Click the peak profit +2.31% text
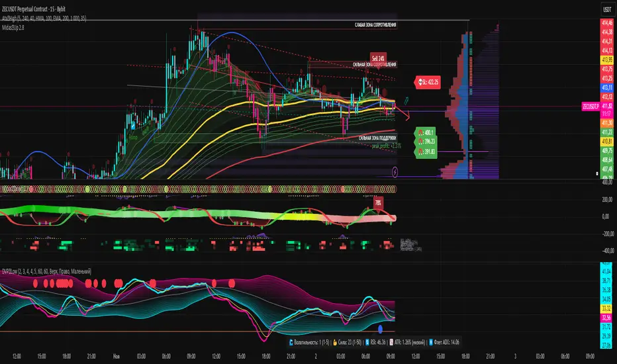Image resolution: width=617 pixels, height=364 pixels. coord(387,146)
